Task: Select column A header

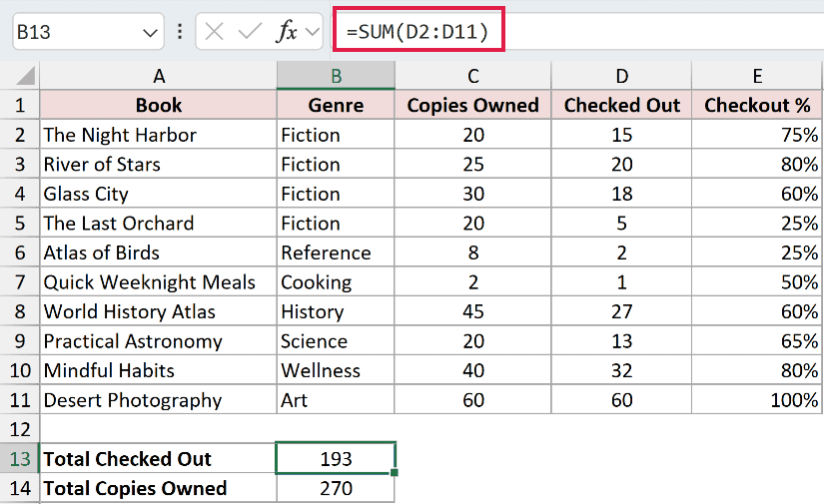Action: 158,76
